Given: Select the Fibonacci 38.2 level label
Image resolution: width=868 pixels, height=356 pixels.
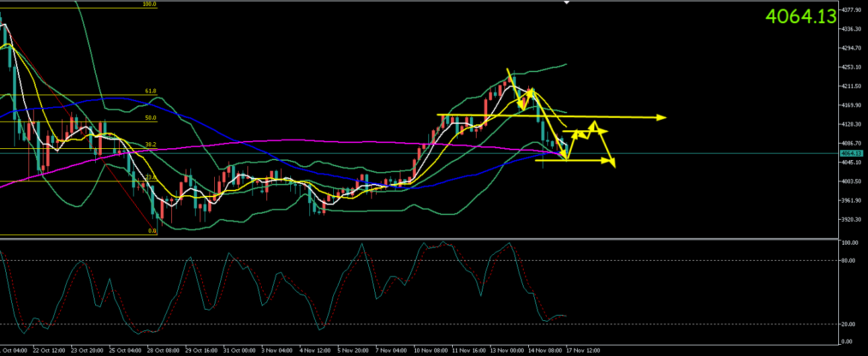Looking at the screenshot, I should [151, 145].
